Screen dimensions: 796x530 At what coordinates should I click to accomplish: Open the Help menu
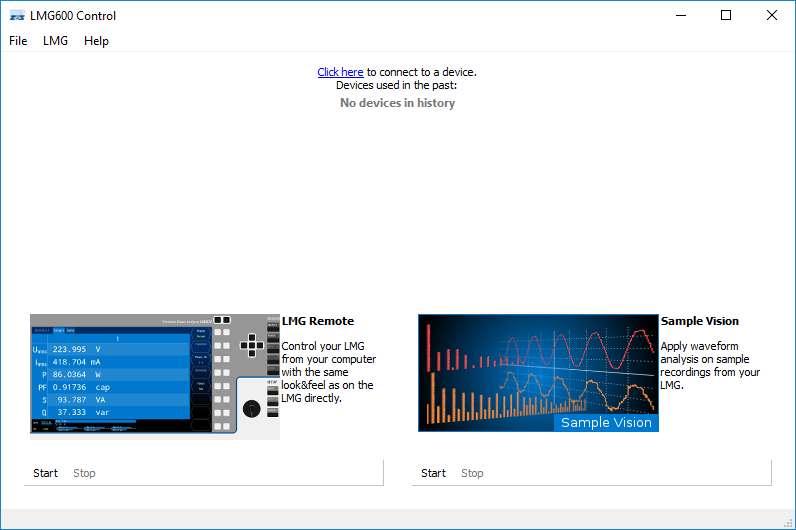pos(96,41)
